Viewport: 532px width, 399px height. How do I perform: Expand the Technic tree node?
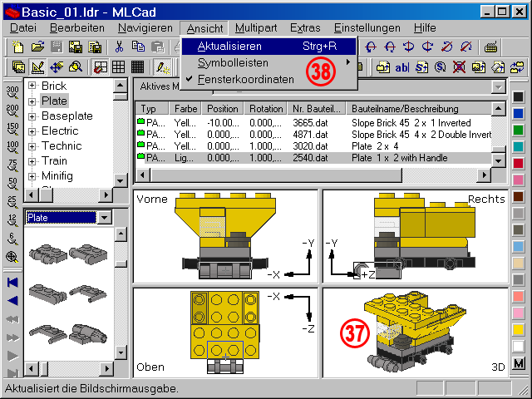coord(32,146)
